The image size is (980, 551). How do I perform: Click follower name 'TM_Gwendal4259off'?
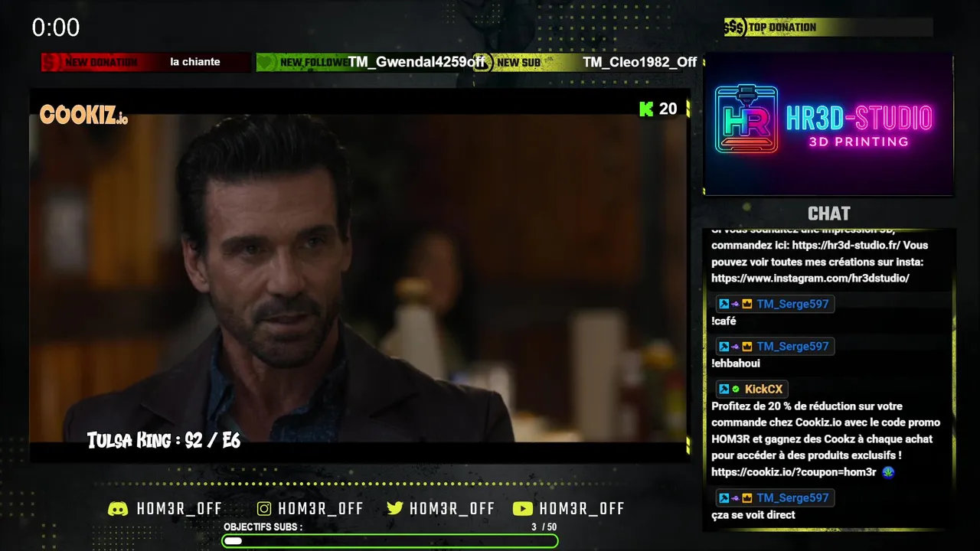pyautogui.click(x=416, y=62)
